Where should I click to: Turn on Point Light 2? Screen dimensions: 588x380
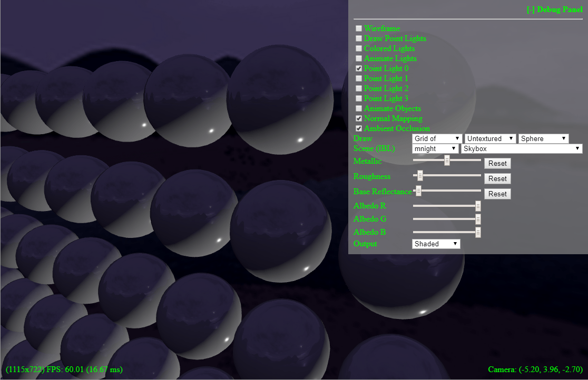coord(359,88)
